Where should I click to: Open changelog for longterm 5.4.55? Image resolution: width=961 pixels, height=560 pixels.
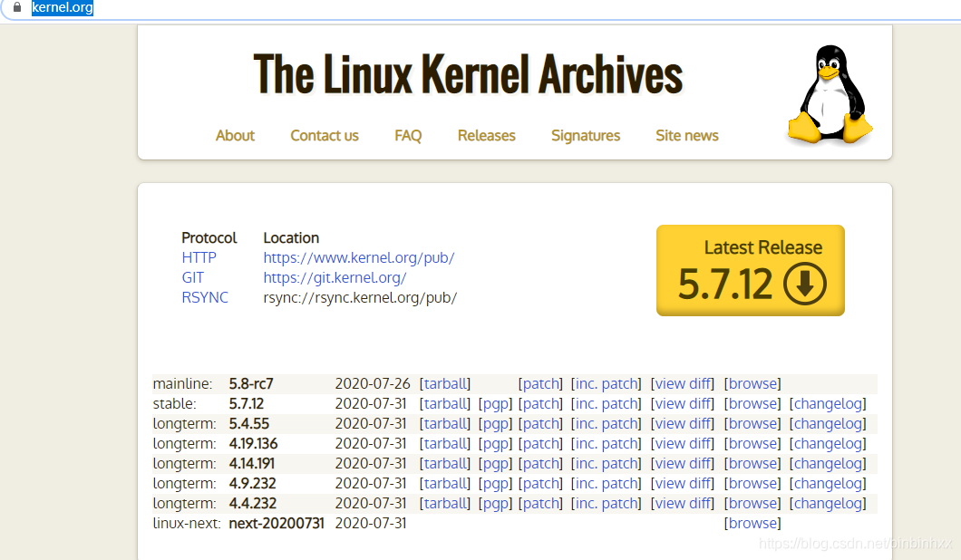828,423
